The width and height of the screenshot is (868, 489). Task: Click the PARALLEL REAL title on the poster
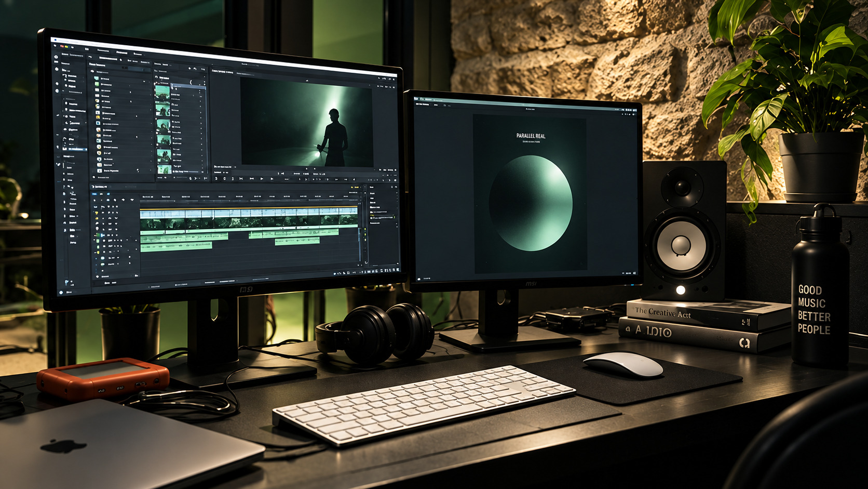(531, 136)
